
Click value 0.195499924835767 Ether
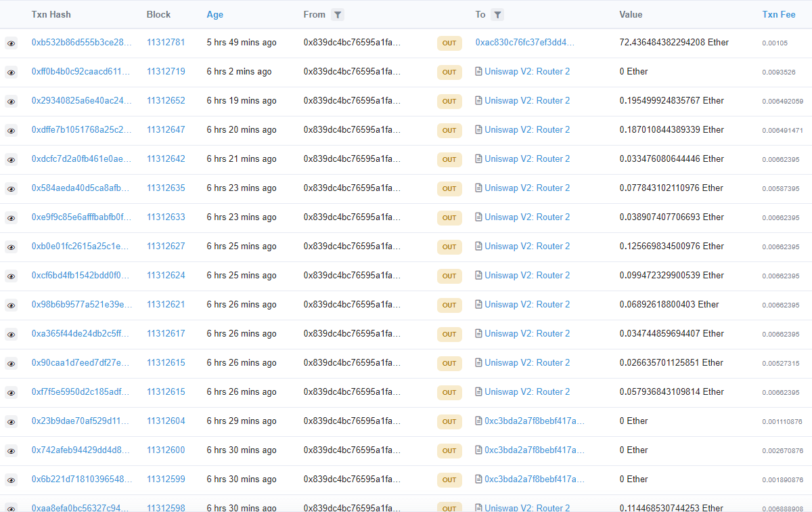click(672, 100)
